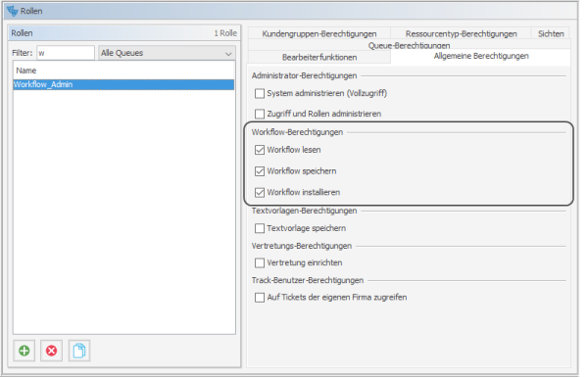Open the Alle Queues dropdown
Viewport: 588px width, 378px height.
[167, 53]
